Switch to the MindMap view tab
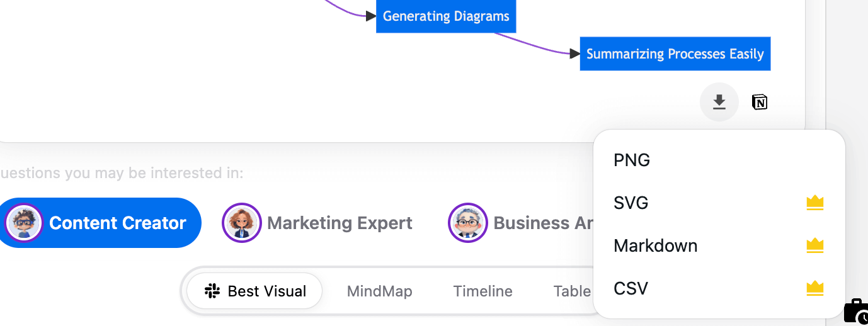Screen dimensions: 868x326 pos(379,291)
